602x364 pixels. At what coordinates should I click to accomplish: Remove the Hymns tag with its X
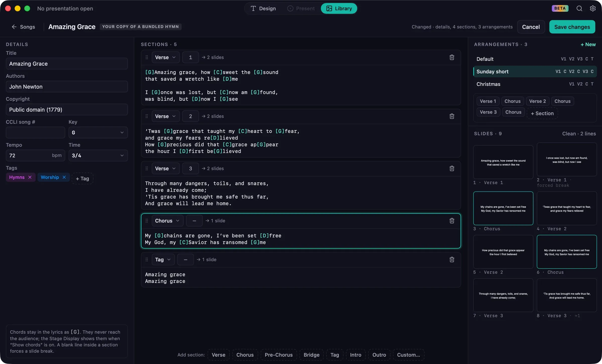30,177
